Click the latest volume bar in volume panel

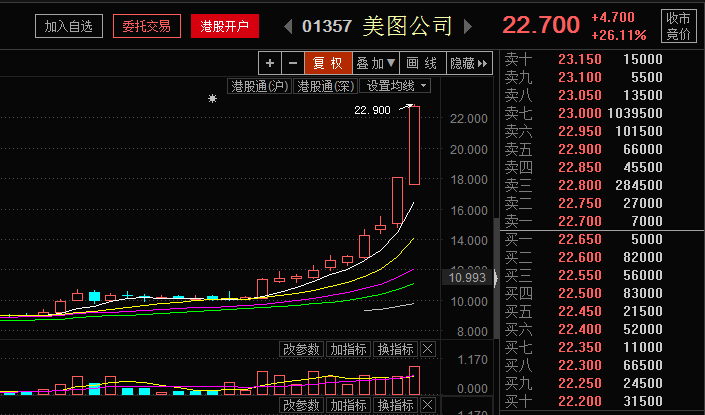pos(415,381)
